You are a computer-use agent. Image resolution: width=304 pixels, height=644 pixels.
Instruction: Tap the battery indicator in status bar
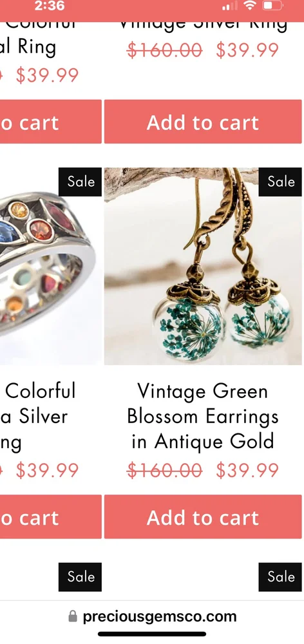(273, 6)
